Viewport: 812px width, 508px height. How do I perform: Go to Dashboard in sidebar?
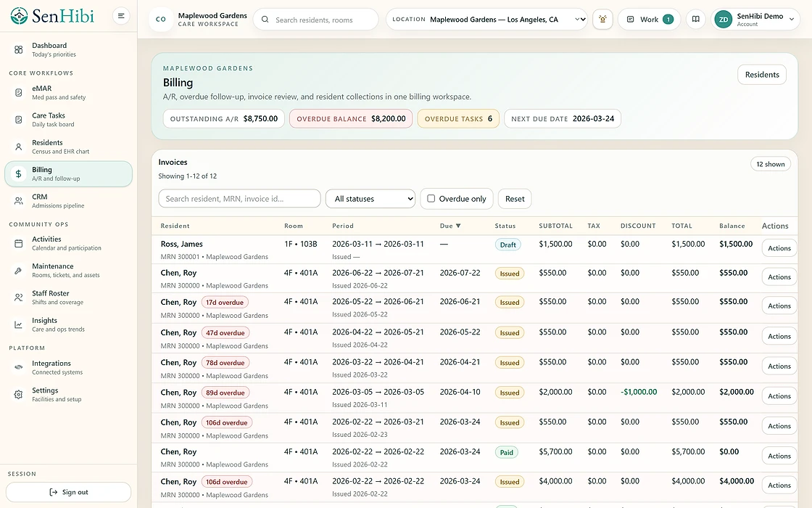tap(68, 50)
